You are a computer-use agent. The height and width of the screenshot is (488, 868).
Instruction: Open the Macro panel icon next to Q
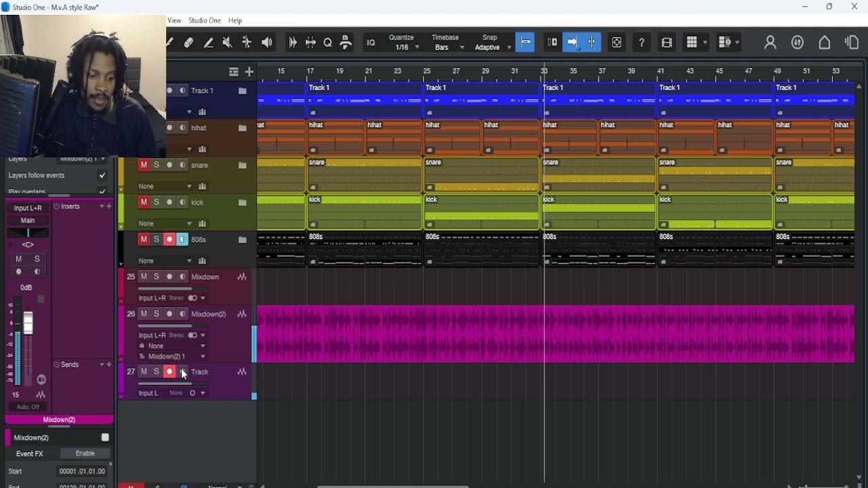coord(346,43)
